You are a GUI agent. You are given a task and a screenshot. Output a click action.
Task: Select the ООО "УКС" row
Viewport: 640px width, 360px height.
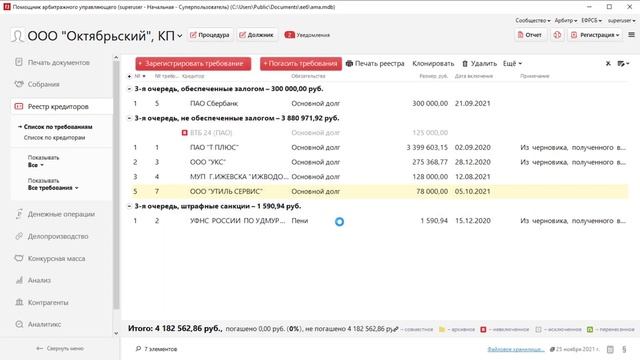(x=378, y=162)
